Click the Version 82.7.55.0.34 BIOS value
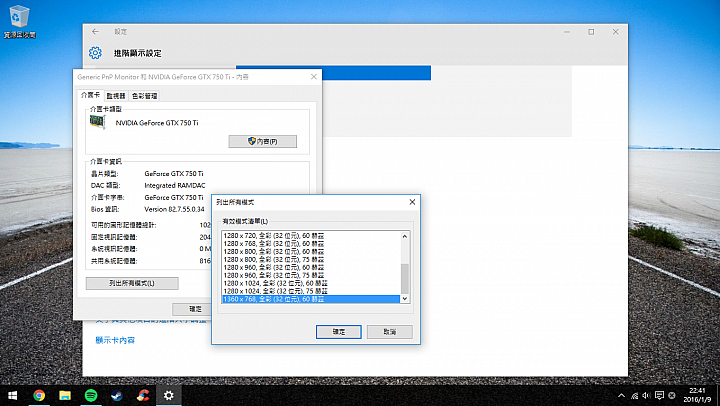The height and width of the screenshot is (406, 720). coord(174,209)
